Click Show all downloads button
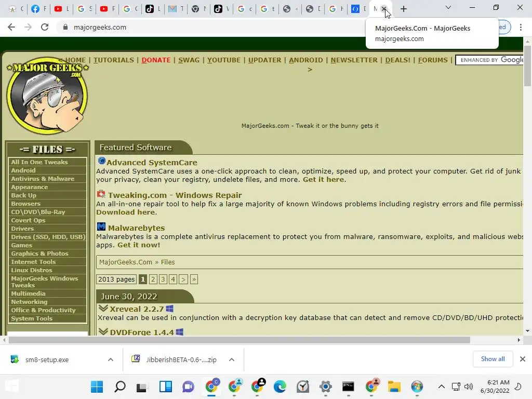This screenshot has width=532, height=399. pos(493,359)
